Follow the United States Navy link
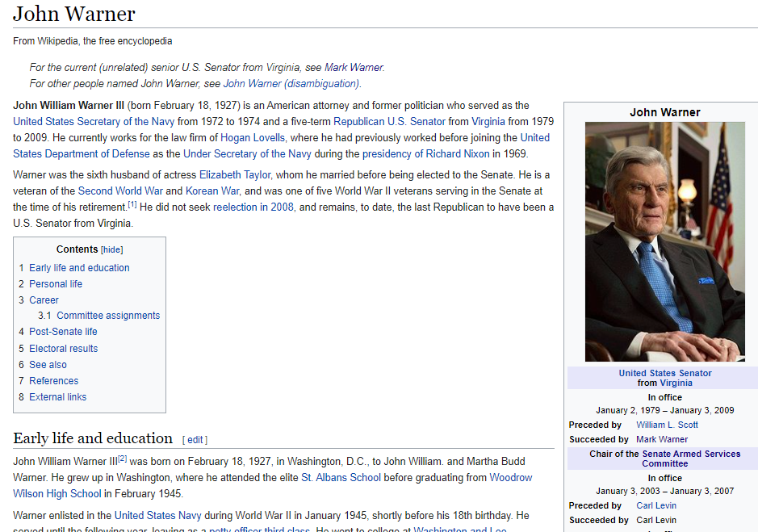Image resolution: width=758 pixels, height=532 pixels. (157, 516)
